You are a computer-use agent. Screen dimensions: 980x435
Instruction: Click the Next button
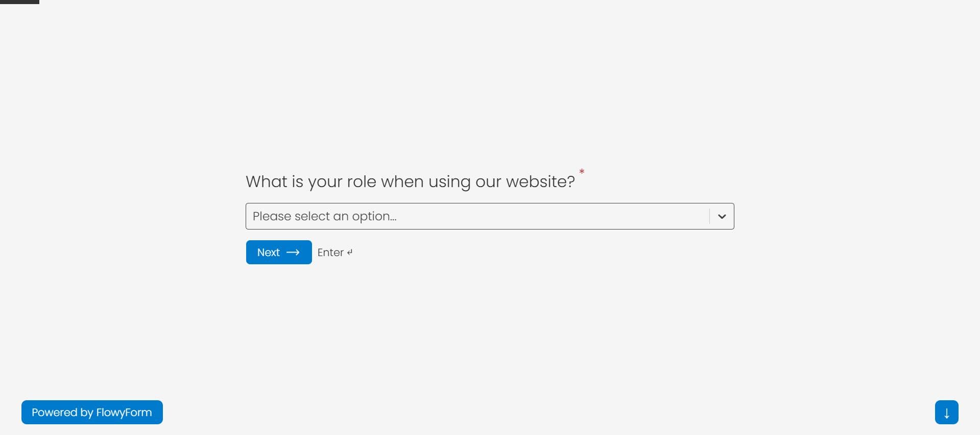pyautogui.click(x=279, y=252)
